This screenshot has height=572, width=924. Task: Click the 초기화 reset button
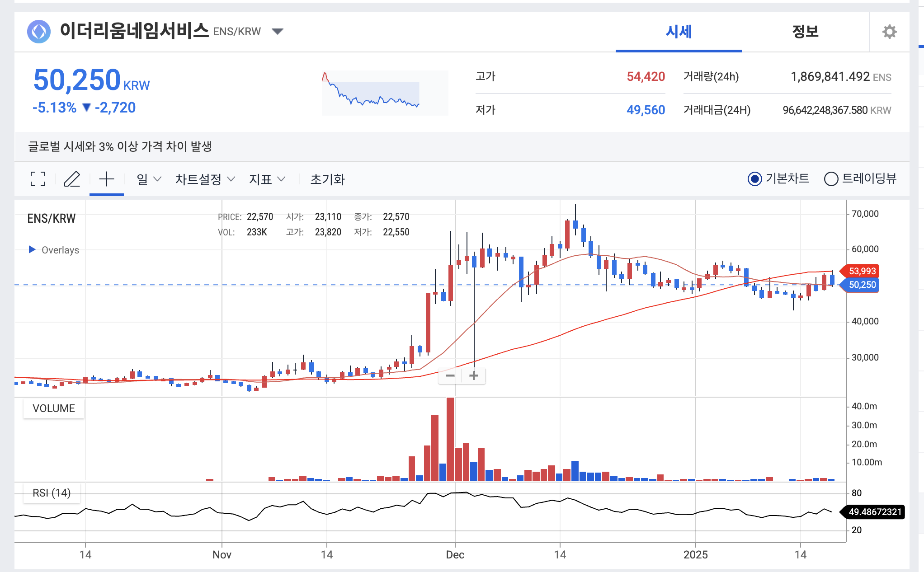[x=327, y=179]
